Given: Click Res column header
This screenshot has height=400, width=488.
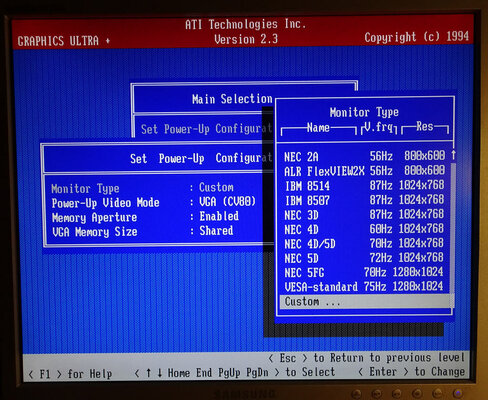Looking at the screenshot, I should (x=425, y=126).
